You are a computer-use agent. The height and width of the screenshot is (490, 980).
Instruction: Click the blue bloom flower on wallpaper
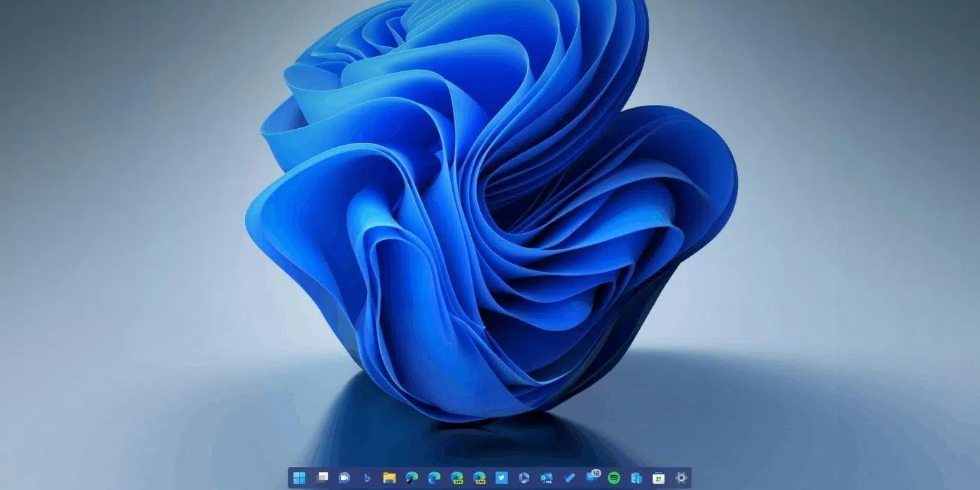[x=490, y=210]
